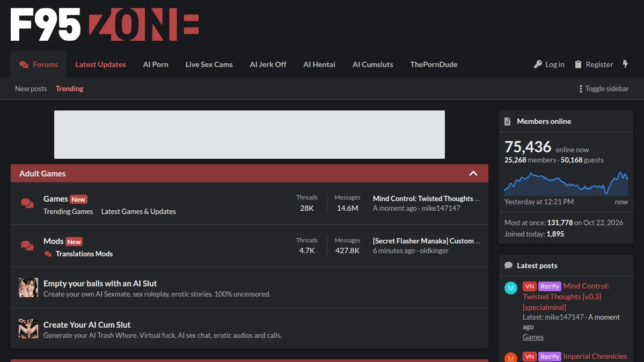Click the '28K' threads count
This screenshot has width=644, height=362.
[307, 208]
